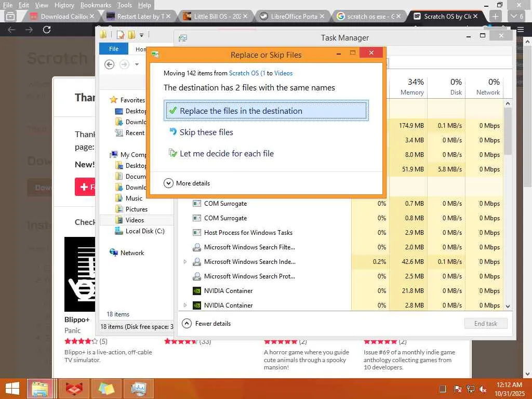This screenshot has height=399, width=532.
Task: Click the volume muted tray icon
Action: 483,389
